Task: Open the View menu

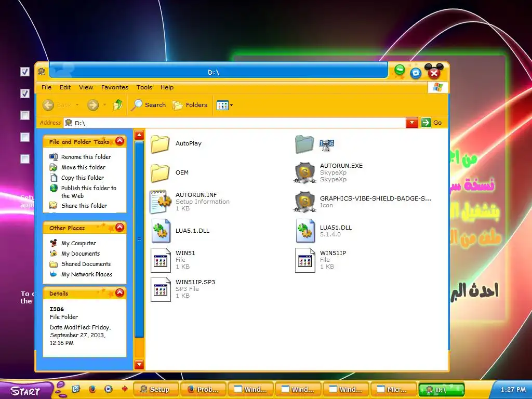Action: pyautogui.click(x=86, y=87)
